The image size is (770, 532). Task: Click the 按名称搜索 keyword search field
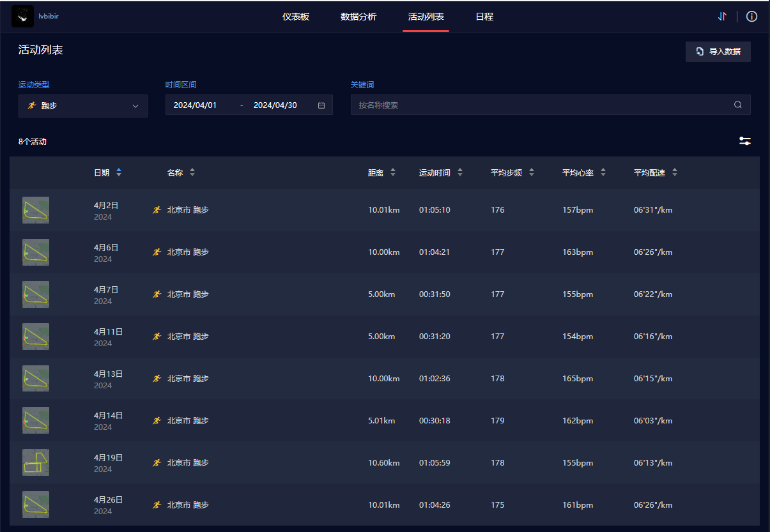point(543,105)
